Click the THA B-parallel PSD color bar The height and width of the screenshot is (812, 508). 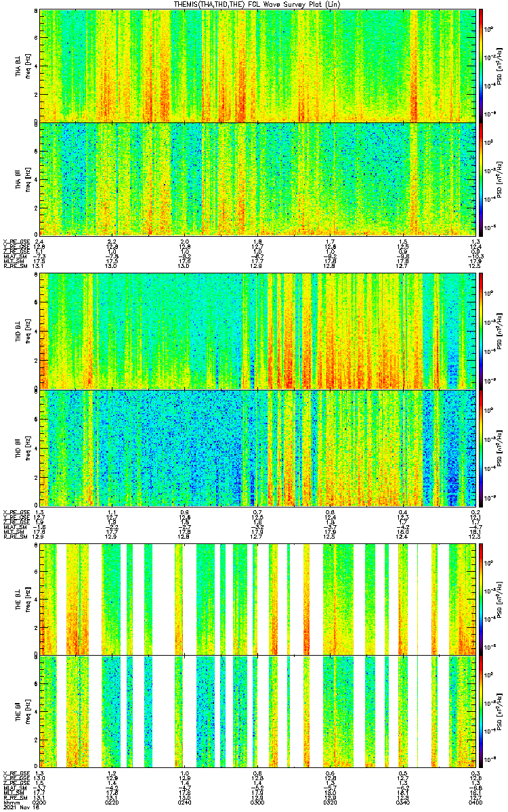point(482,179)
